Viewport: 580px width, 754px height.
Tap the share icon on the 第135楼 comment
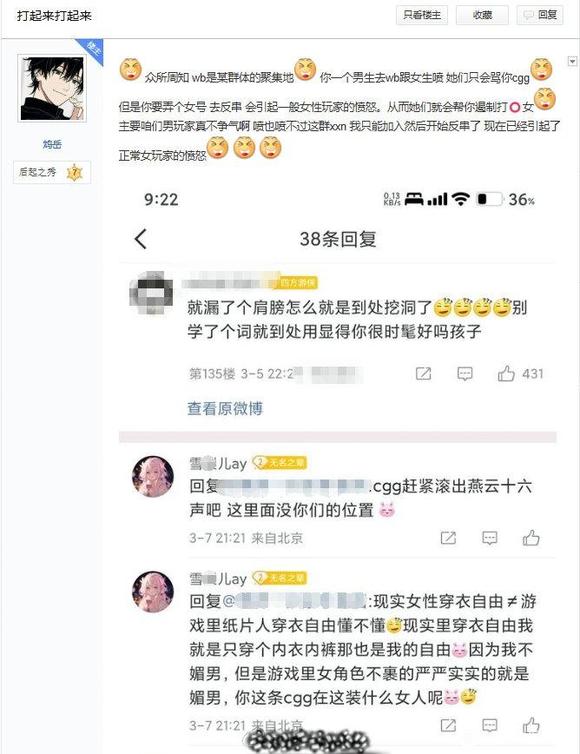coord(423,374)
